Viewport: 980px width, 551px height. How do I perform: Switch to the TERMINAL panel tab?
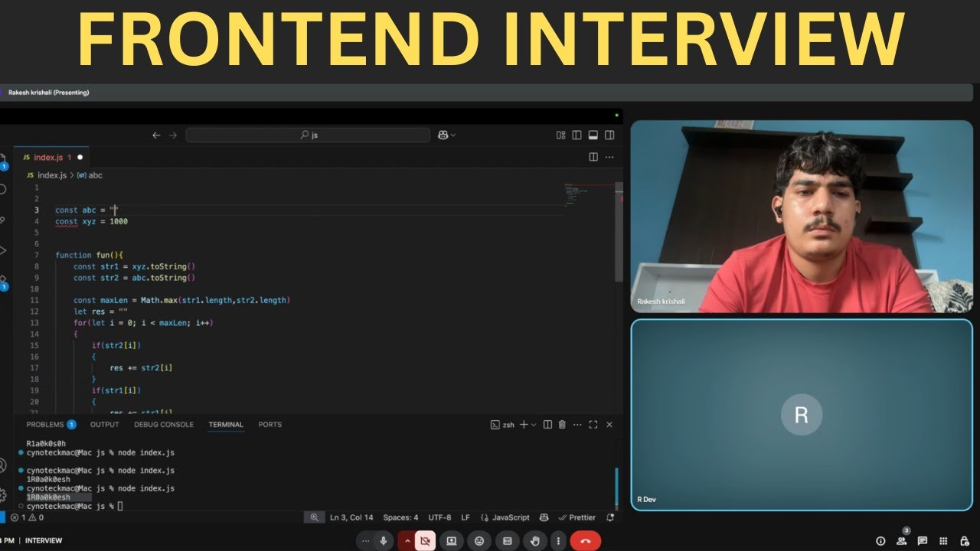pos(226,424)
